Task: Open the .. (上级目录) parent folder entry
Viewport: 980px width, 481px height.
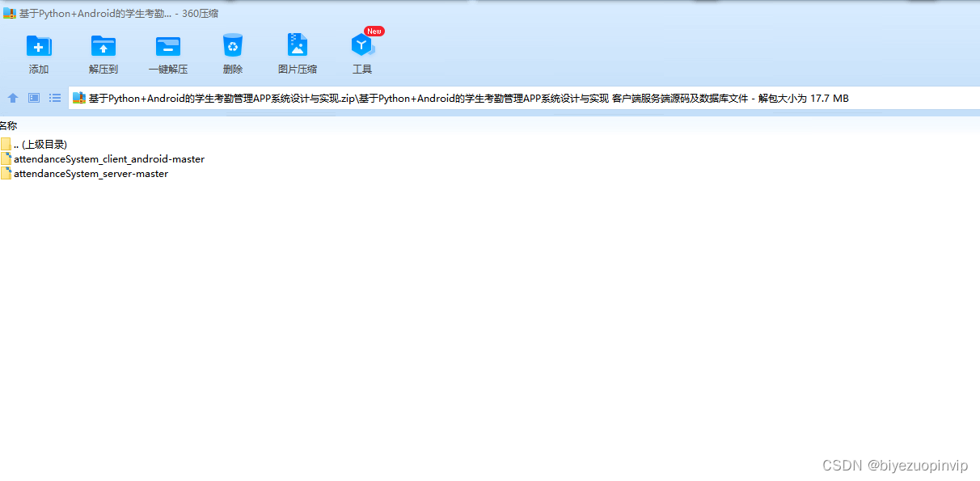Action: coord(39,144)
